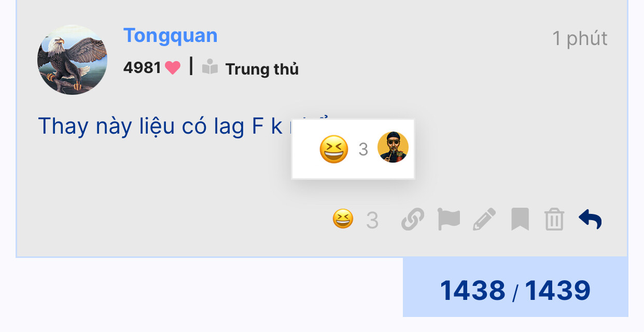
Task: Click the 4981 likes heart icon
Action: (173, 68)
